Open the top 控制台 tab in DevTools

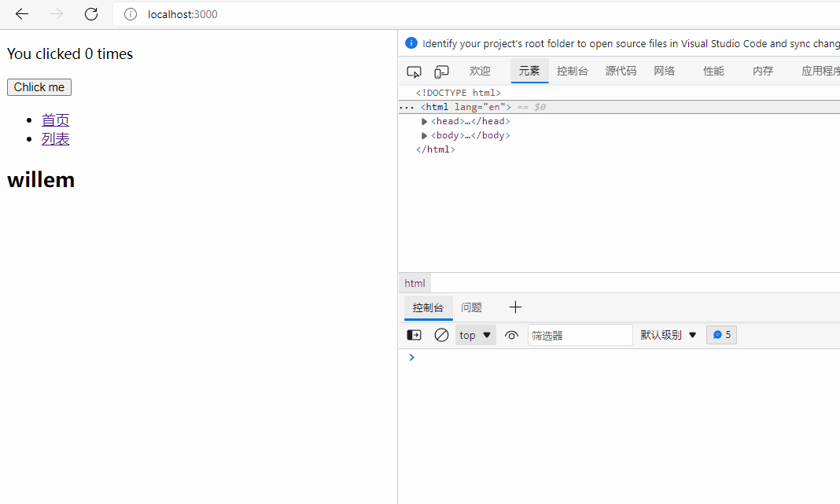coord(572,71)
